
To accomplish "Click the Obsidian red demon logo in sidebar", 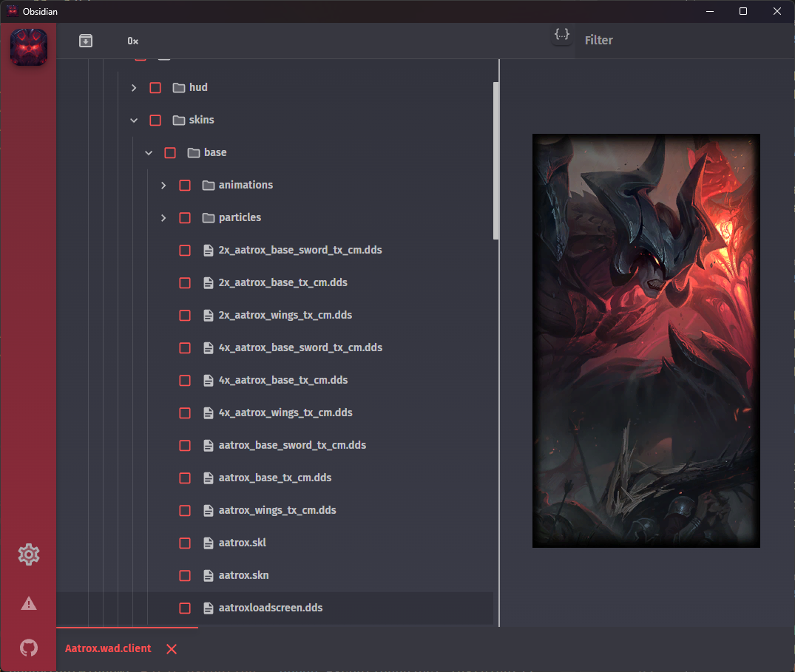I will click(29, 47).
